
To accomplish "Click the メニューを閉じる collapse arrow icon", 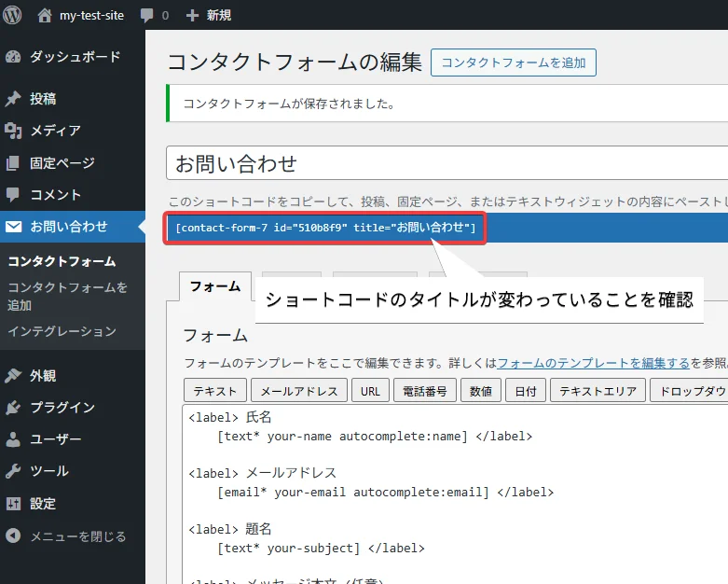I will pyautogui.click(x=13, y=536).
